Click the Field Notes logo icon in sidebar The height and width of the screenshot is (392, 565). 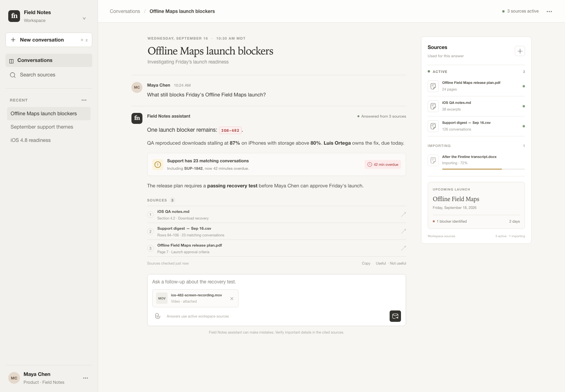click(14, 16)
